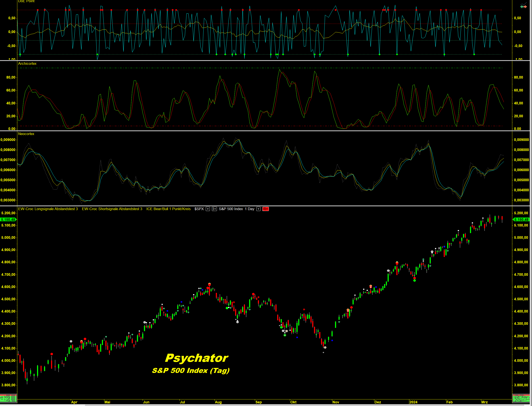Viewport: 532px width, 406px height.
Task: Select EW-Croc Shortsignale Abstandstest 3 label
Action: tap(112, 209)
